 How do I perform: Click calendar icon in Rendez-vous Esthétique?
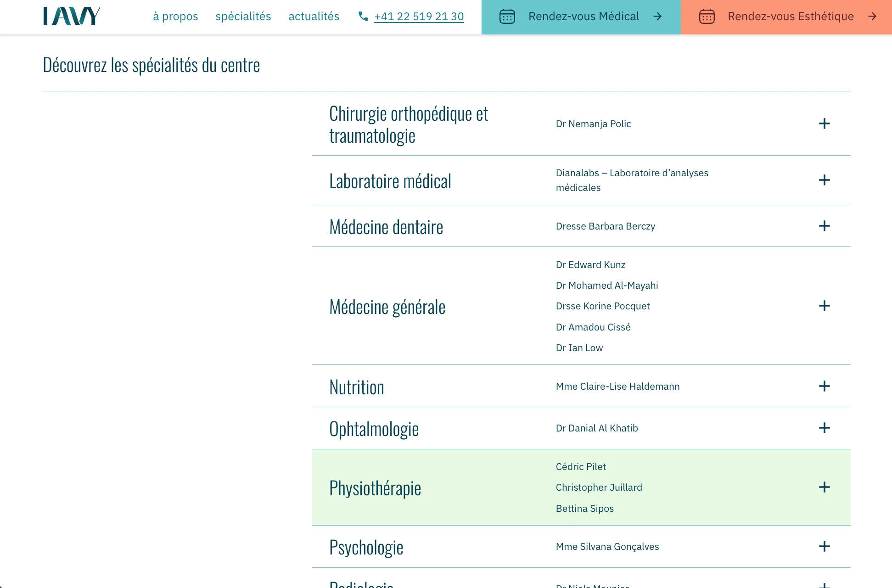707,17
